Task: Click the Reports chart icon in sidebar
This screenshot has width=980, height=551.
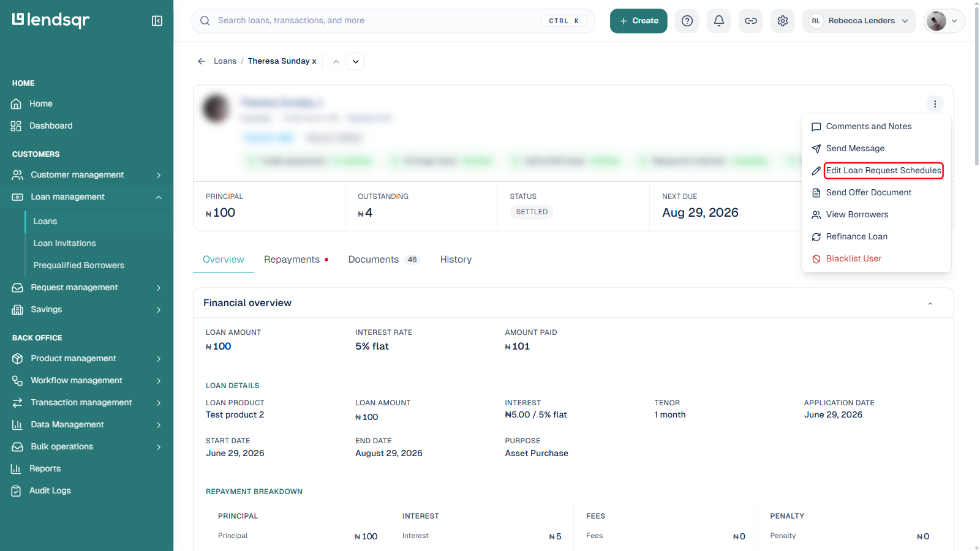Action: tap(17, 468)
